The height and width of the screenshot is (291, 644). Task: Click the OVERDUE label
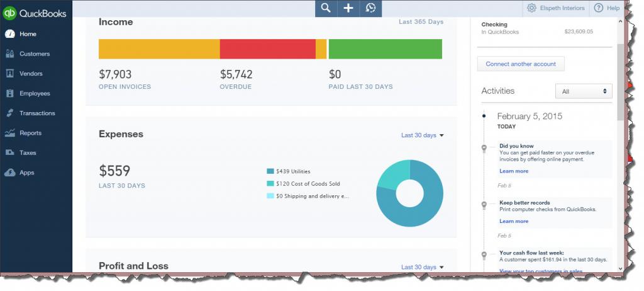coord(236,87)
